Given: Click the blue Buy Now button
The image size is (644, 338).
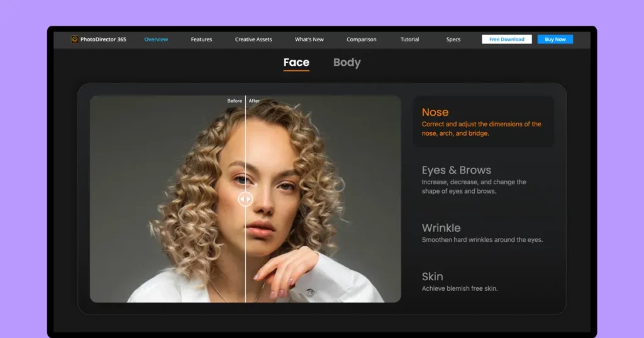Looking at the screenshot, I should 555,40.
